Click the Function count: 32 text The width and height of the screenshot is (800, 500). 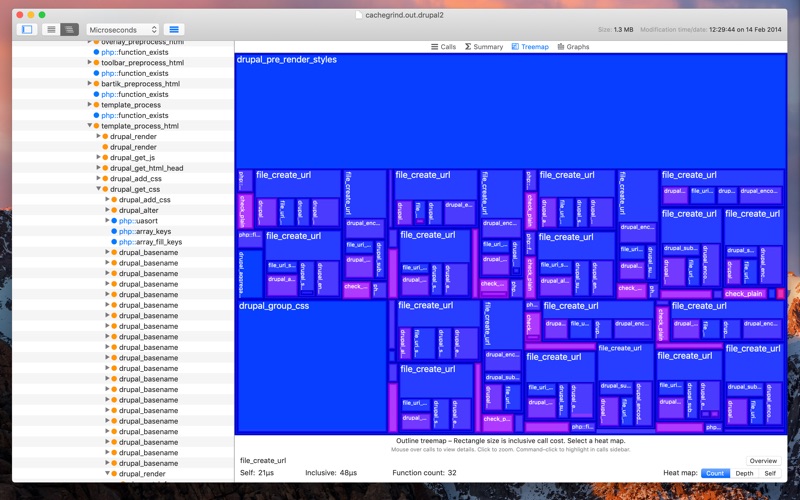coord(424,473)
